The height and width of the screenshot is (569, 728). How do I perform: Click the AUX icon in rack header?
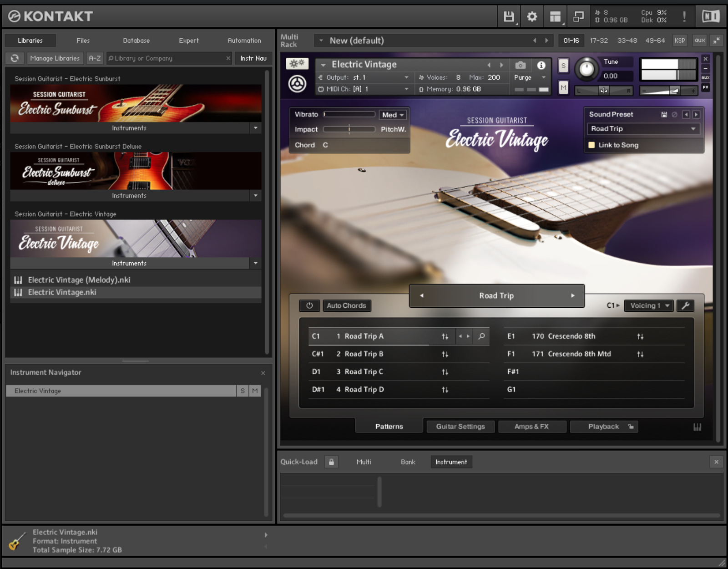click(700, 41)
